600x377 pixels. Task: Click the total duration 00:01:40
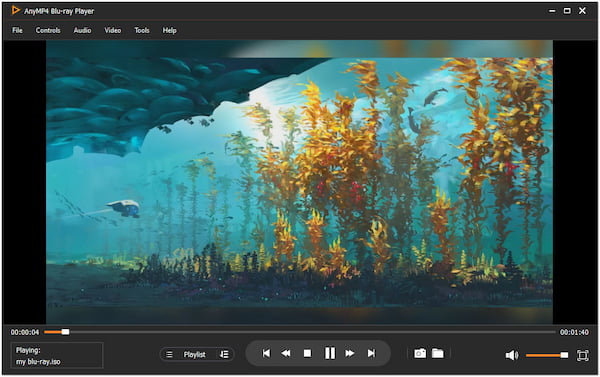[x=574, y=332]
